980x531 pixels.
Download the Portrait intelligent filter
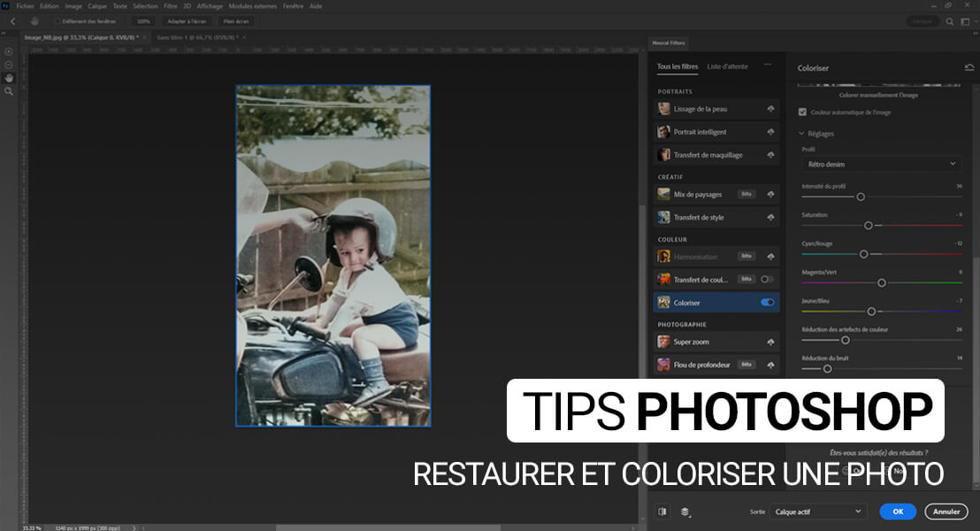[770, 132]
